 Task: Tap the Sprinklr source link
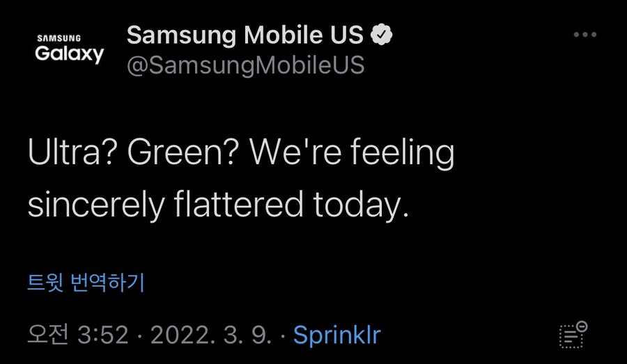pos(336,335)
